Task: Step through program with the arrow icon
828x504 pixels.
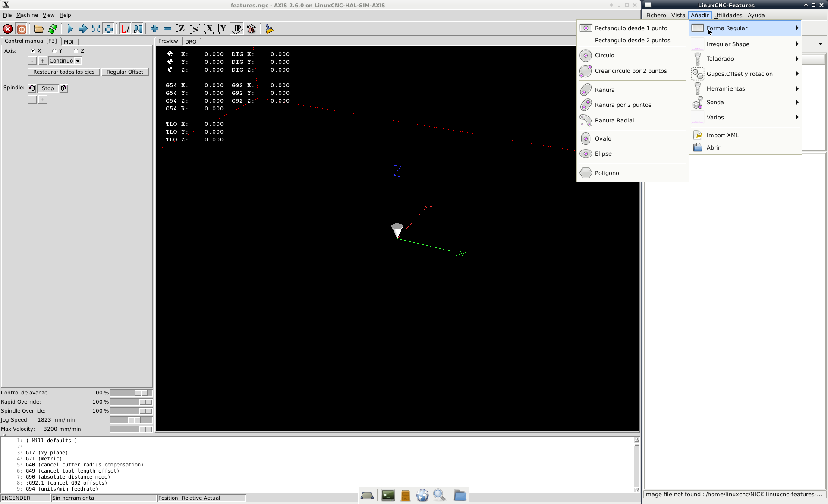Action: [x=83, y=29]
